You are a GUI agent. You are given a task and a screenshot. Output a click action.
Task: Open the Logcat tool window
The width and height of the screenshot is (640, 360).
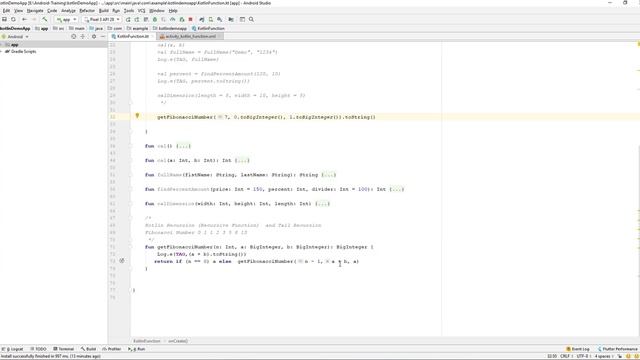coord(13,349)
